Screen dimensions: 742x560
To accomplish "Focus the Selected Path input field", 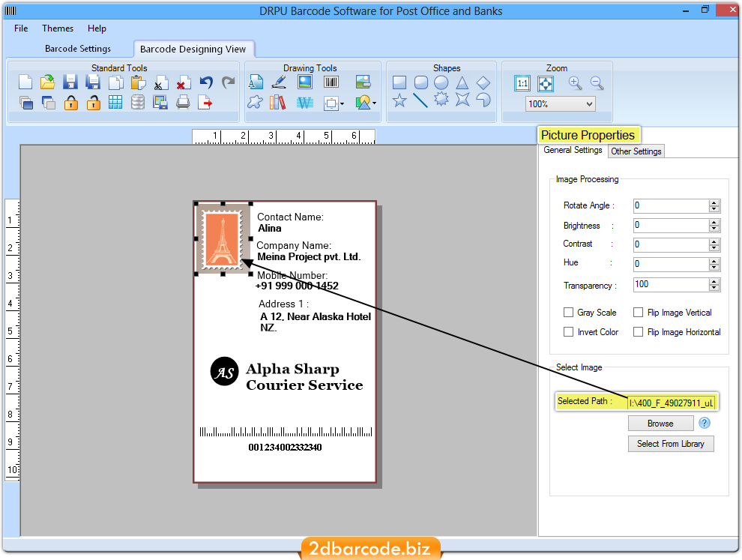I will [671, 403].
